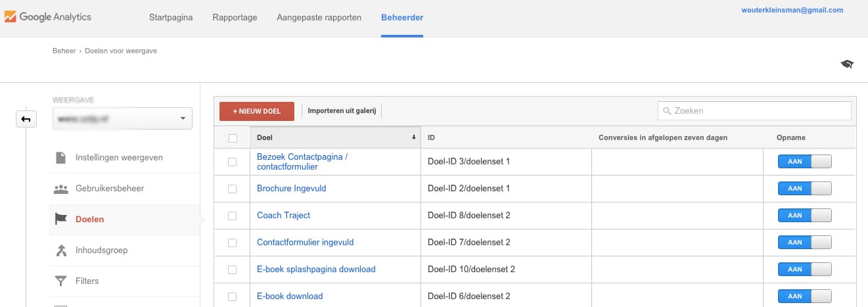The height and width of the screenshot is (307, 868).
Task: Check the Coach Traject row checkbox
Action: [232, 216]
